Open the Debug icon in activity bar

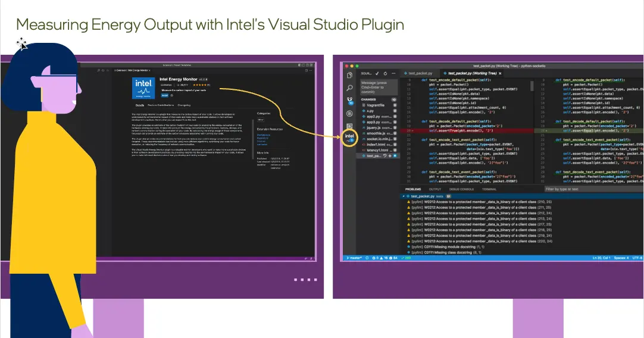(x=349, y=114)
